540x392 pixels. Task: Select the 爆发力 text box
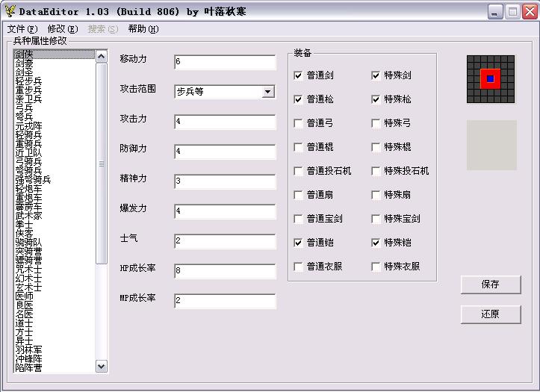click(225, 211)
